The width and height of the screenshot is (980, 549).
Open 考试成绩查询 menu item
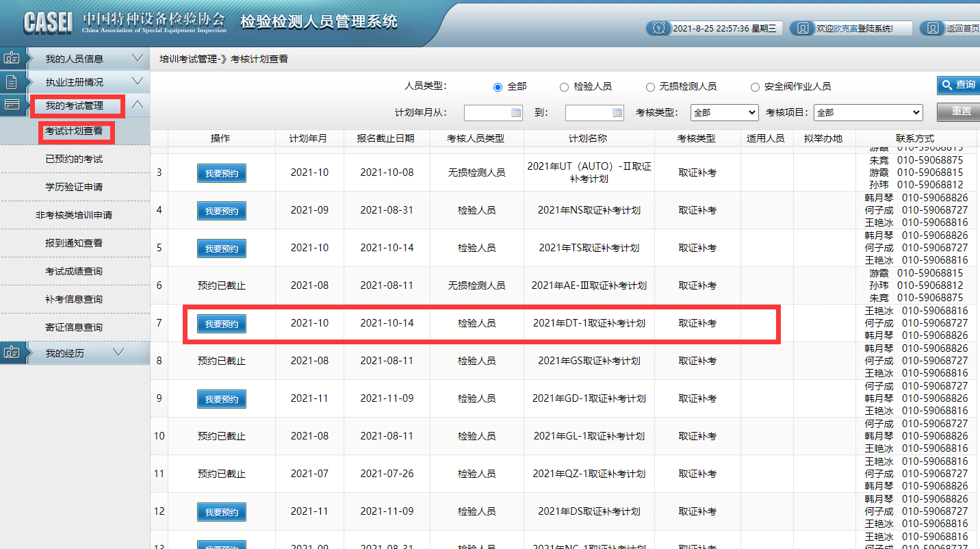click(74, 271)
